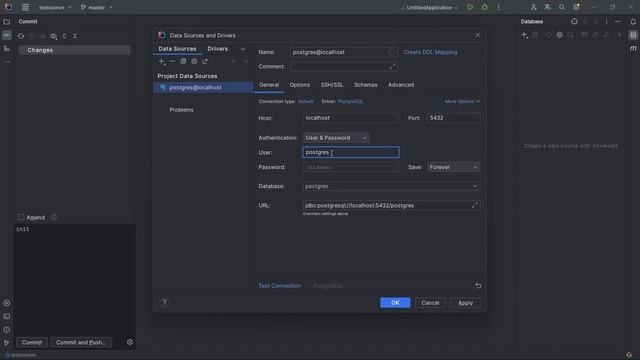Screen dimensions: 640x360
Task: Click the Commit and Push button
Action: coord(81,342)
